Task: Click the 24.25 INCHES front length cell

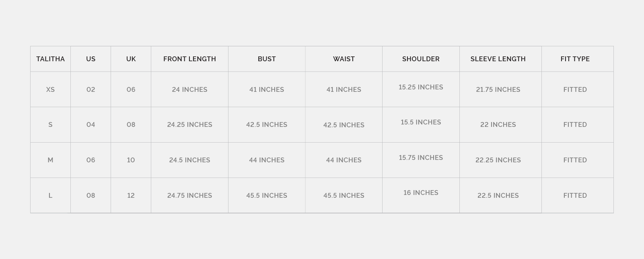Action: pyautogui.click(x=189, y=125)
